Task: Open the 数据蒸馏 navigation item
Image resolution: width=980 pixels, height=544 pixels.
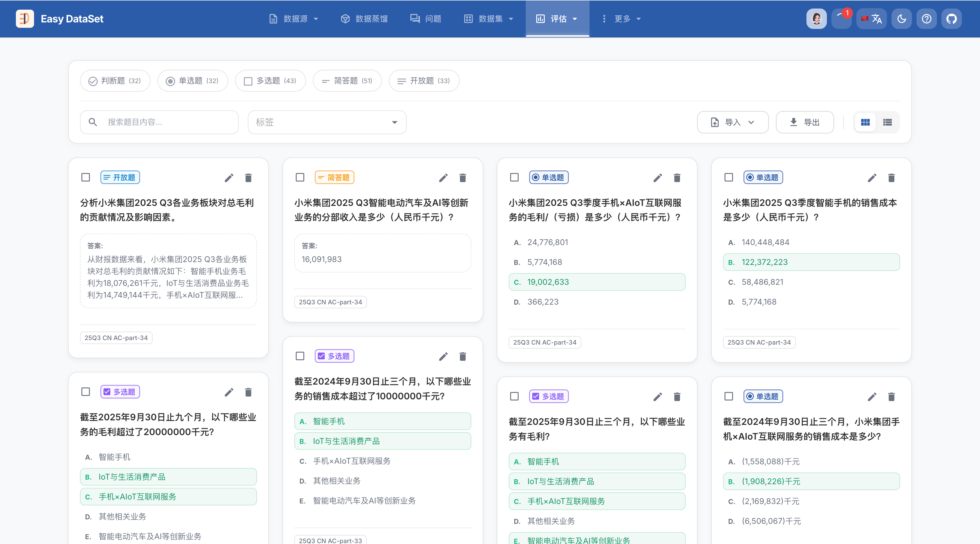Action: point(364,19)
